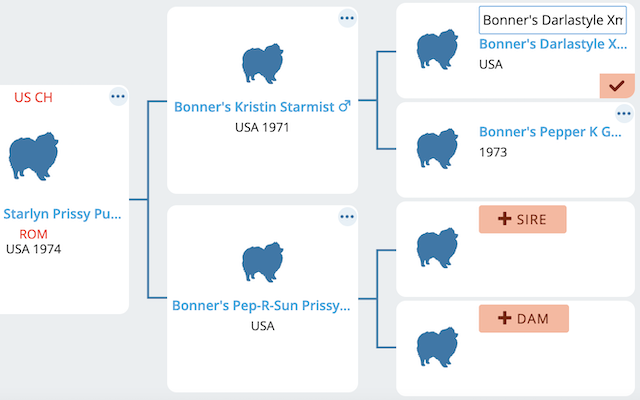
Task: Click dog silhouette above Bonner's Kristin Starmist
Action: point(262,64)
